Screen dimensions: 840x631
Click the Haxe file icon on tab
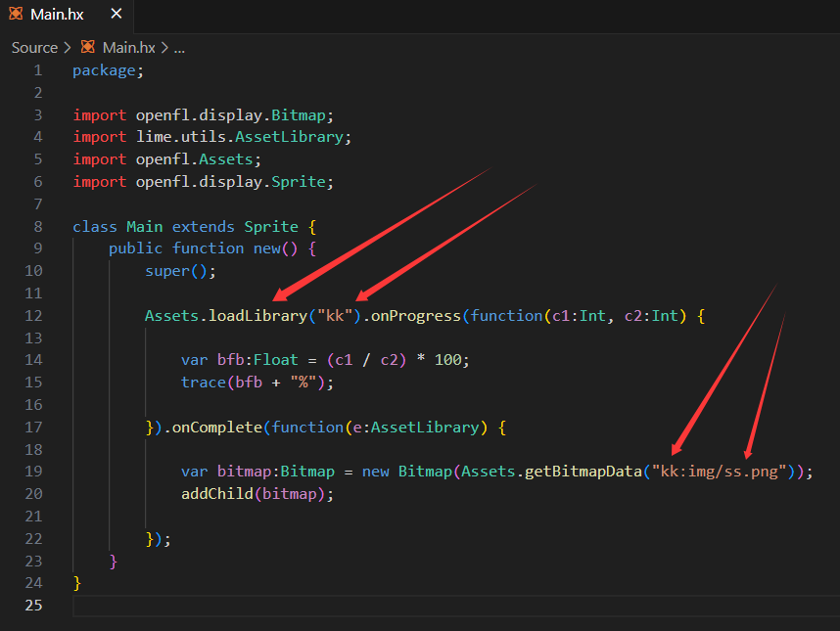[x=16, y=14]
